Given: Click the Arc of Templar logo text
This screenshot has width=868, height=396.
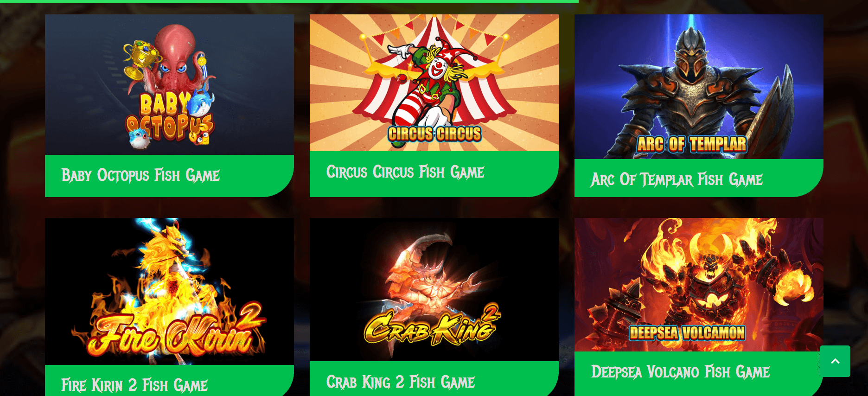Looking at the screenshot, I should pos(691,144).
